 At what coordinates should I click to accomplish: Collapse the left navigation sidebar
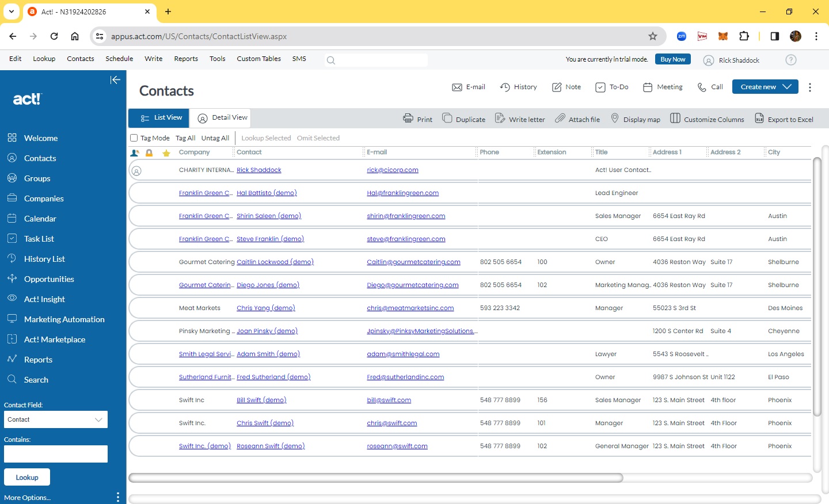(x=115, y=80)
